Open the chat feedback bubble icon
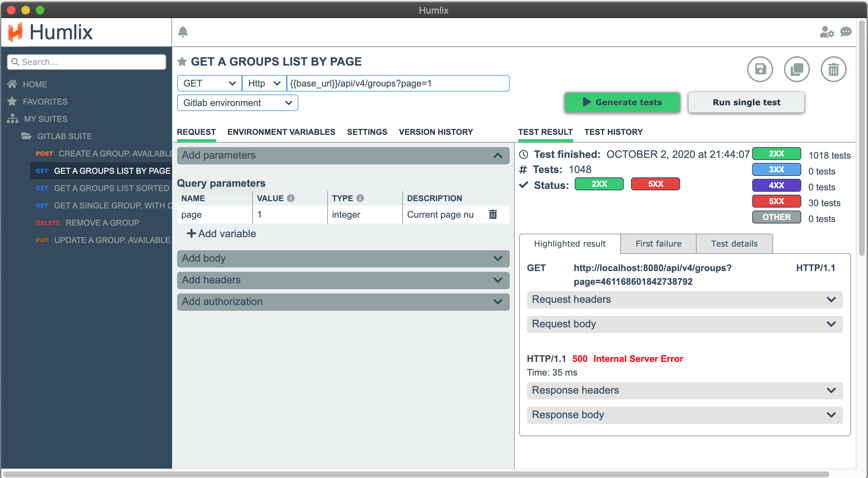 (846, 32)
